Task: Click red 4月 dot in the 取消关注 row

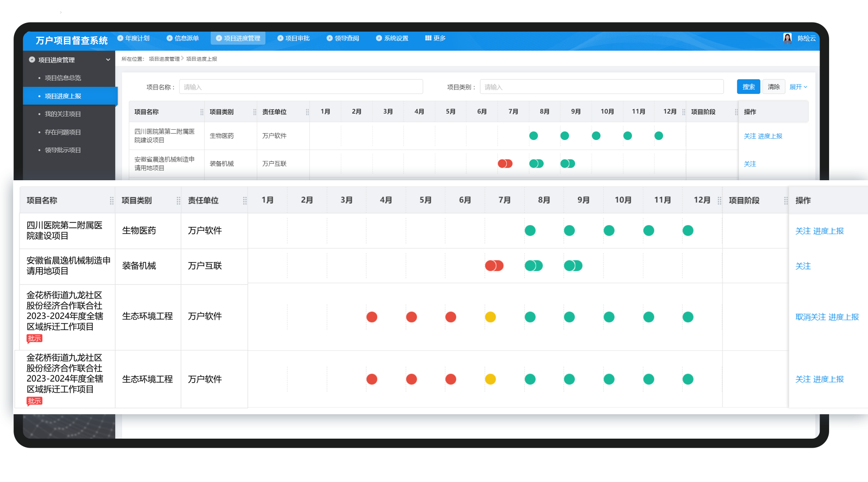Action: (x=372, y=317)
